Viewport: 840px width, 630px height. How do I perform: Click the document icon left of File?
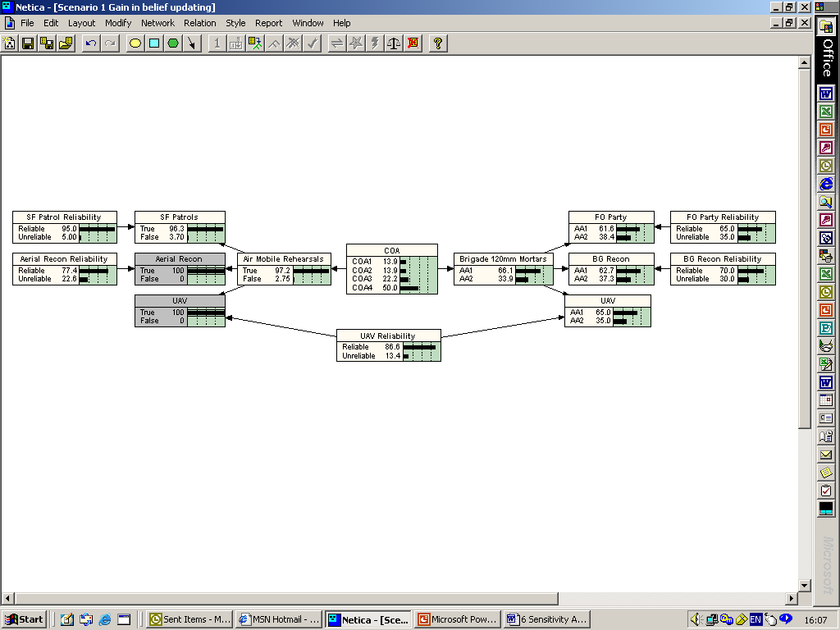10,23
